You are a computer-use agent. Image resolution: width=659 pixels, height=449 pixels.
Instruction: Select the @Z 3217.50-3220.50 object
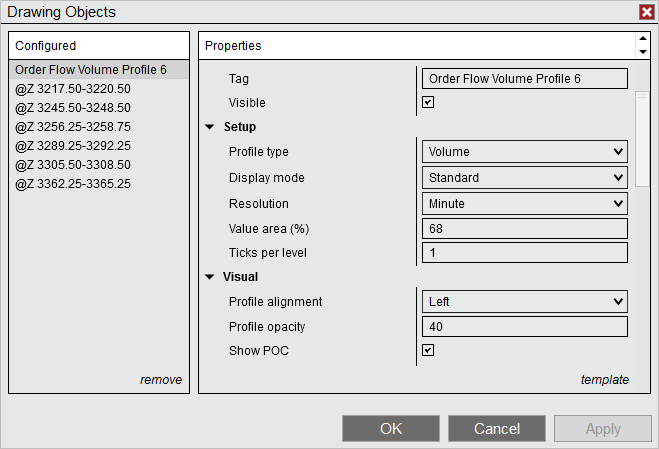coord(73,89)
